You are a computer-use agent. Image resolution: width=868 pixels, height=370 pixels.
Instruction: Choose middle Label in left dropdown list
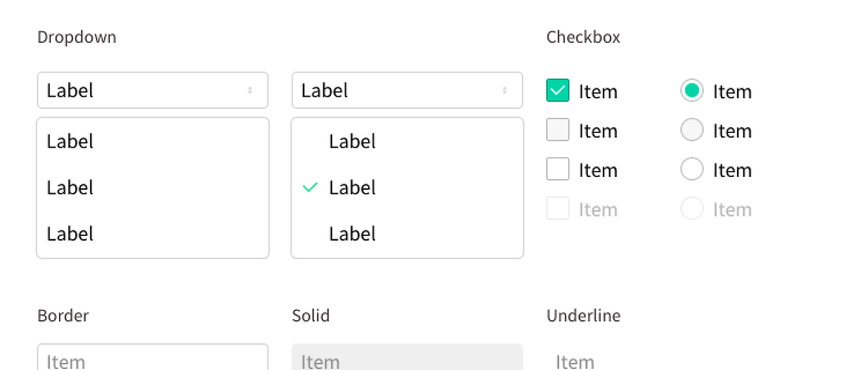[153, 188]
